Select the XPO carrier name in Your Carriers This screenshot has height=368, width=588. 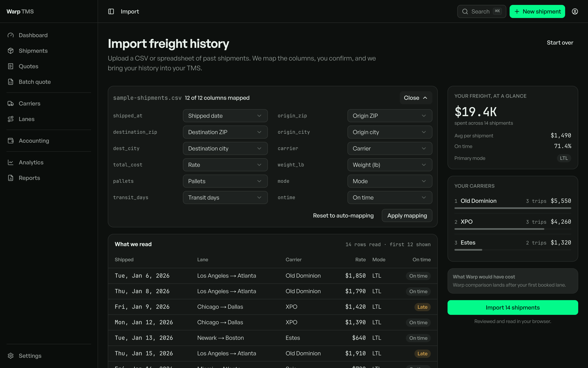[467, 222]
